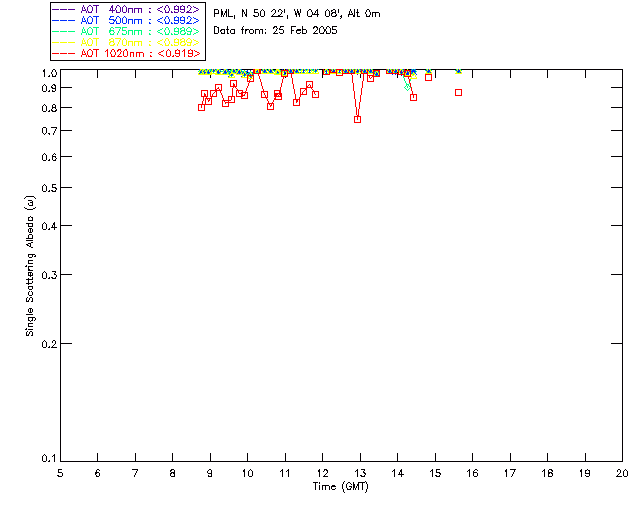Screen dimensions: 640x512
Task: Click the red dashed line sample in legend
Action: click(64, 53)
